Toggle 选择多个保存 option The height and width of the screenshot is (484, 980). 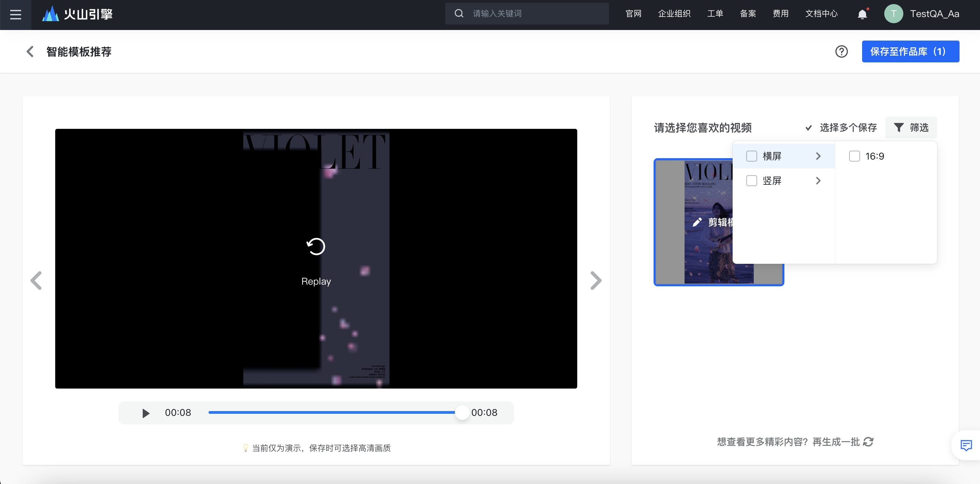coord(841,127)
